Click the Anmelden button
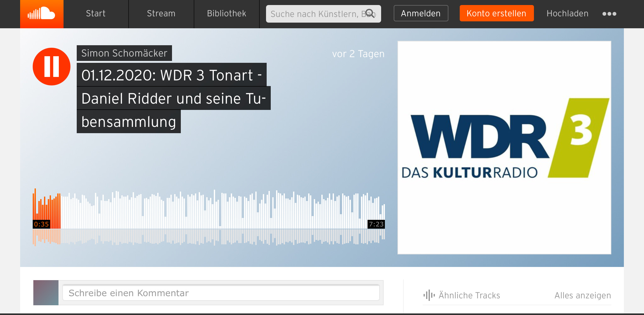The height and width of the screenshot is (315, 644). [x=421, y=14]
